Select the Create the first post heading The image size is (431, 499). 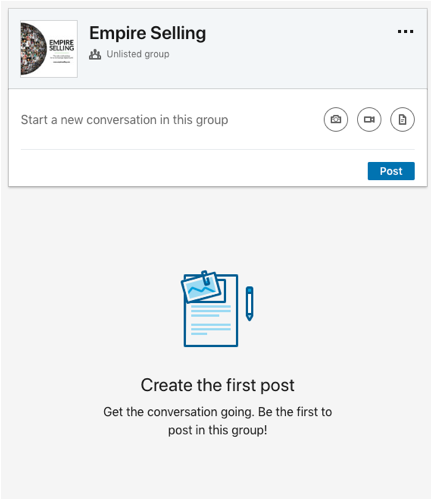(217, 385)
